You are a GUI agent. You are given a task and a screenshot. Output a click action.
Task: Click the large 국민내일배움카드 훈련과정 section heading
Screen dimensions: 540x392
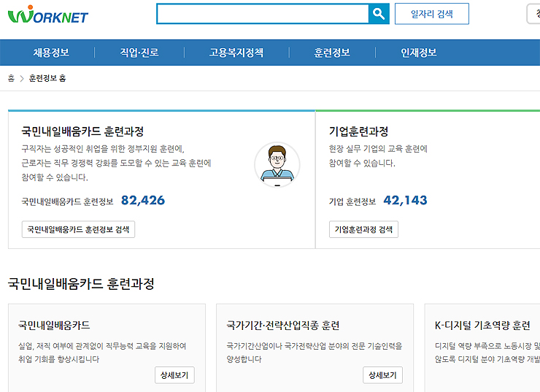coord(81,284)
